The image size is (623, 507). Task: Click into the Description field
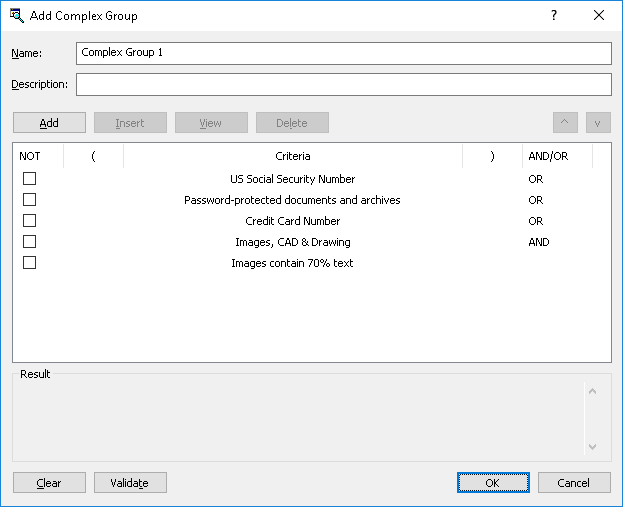tap(343, 85)
